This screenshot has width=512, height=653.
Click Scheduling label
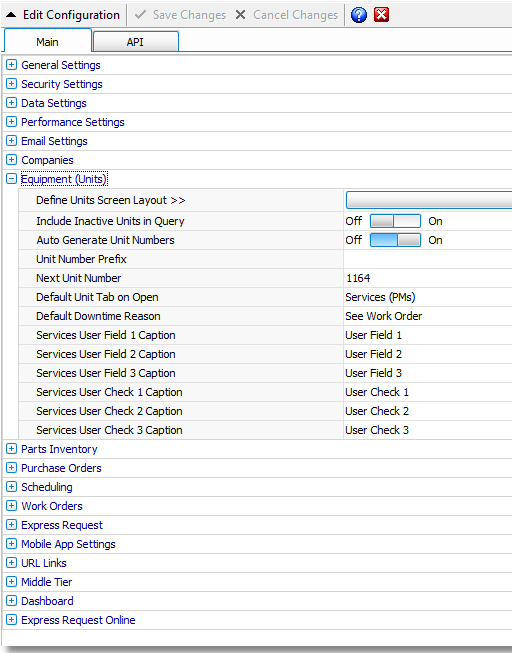point(47,487)
